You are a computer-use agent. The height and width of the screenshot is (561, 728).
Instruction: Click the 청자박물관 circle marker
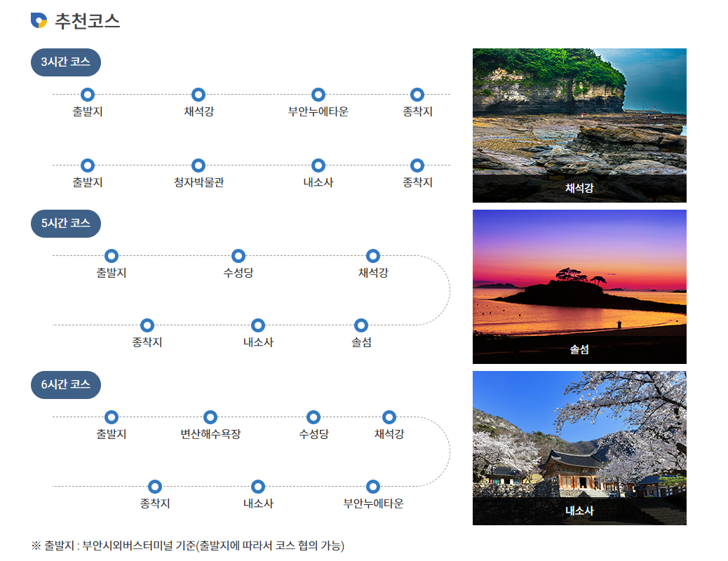pyautogui.click(x=198, y=165)
